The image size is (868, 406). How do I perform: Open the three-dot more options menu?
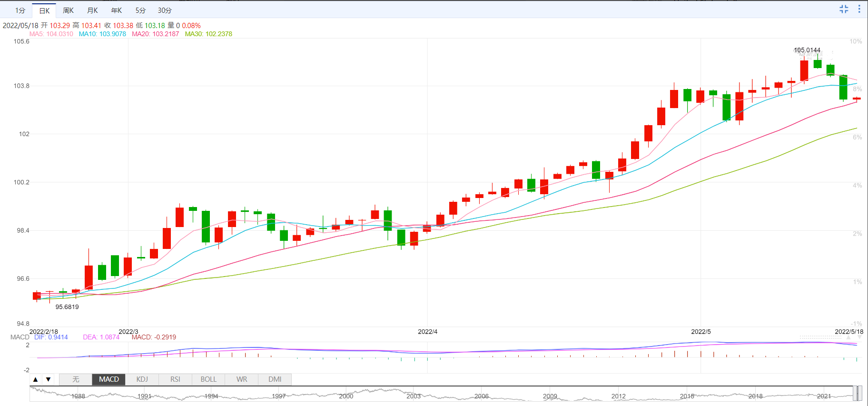[859, 9]
